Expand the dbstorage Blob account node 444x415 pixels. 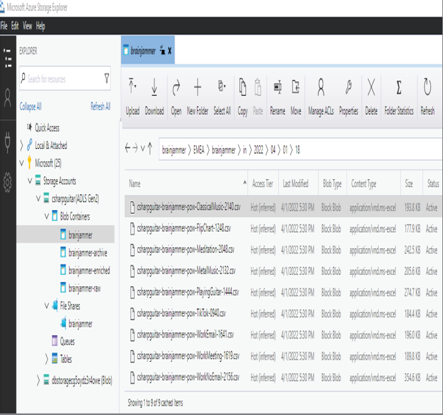pyautogui.click(x=38, y=380)
